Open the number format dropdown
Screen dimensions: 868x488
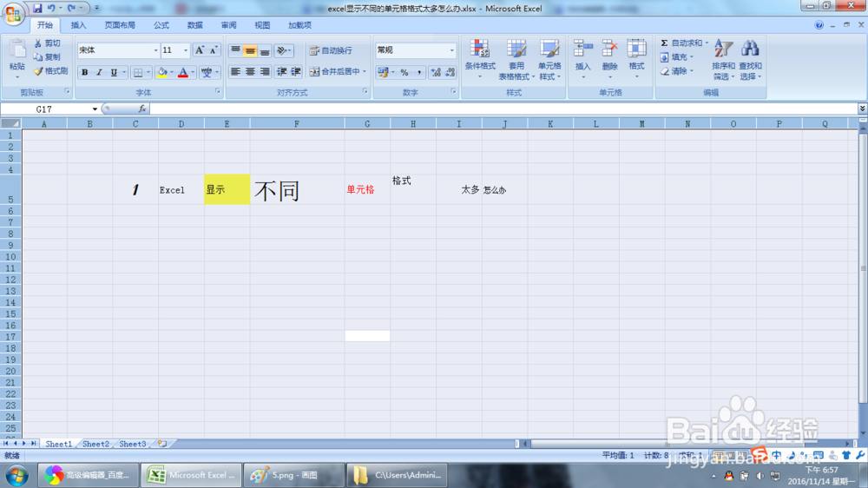tap(451, 50)
